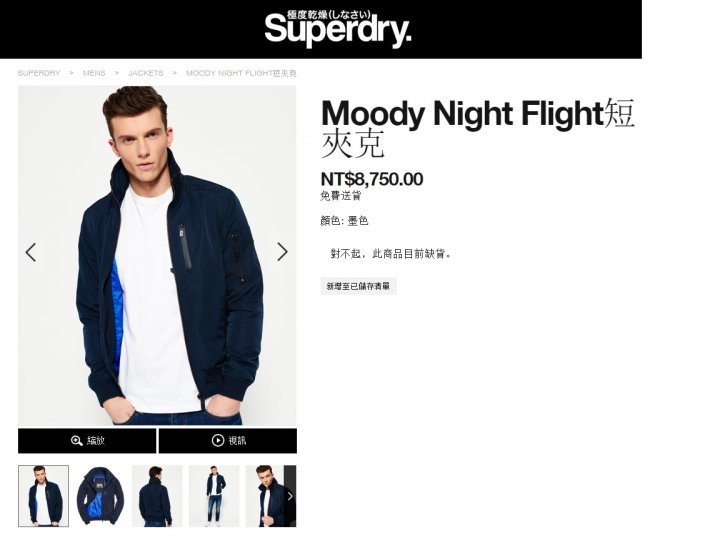Image resolution: width=720 pixels, height=544 pixels.
Task: Click the play video icon below the photo
Action: click(218, 440)
